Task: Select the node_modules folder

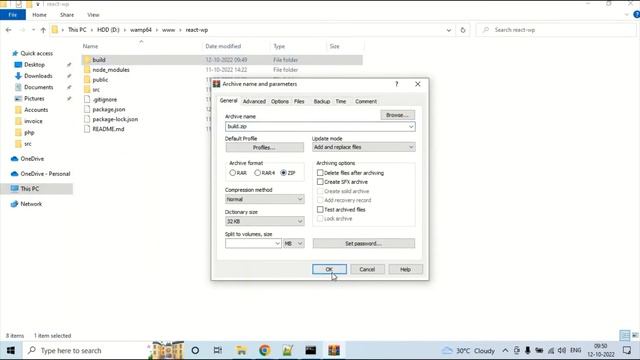Action: tap(111, 70)
